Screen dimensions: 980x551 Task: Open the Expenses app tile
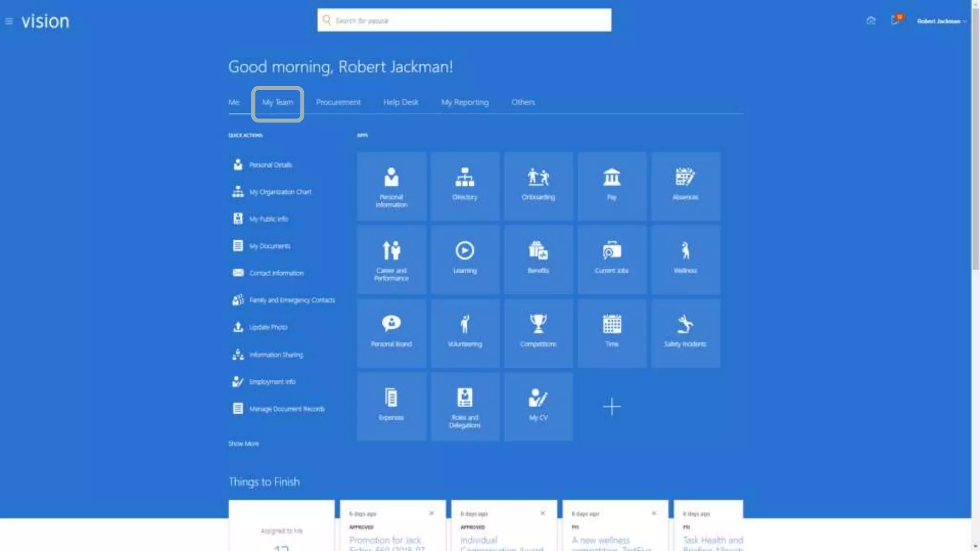(391, 407)
